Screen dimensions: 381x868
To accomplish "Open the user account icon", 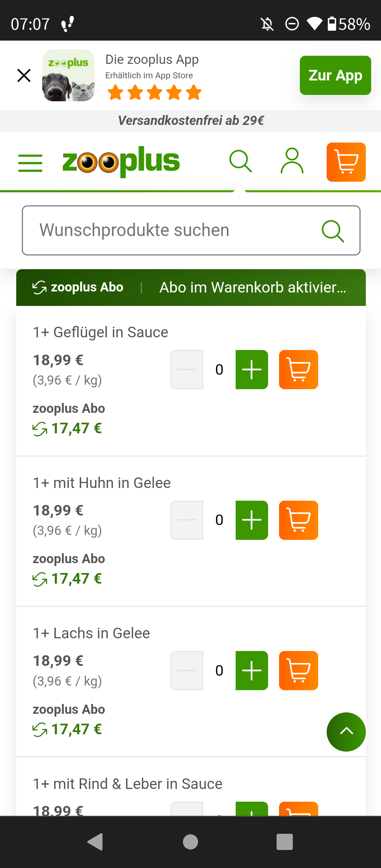I will point(292,161).
